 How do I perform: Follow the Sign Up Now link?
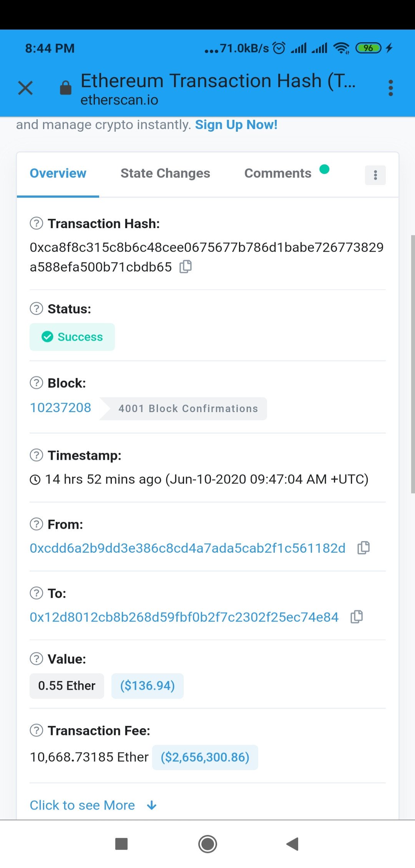point(236,125)
